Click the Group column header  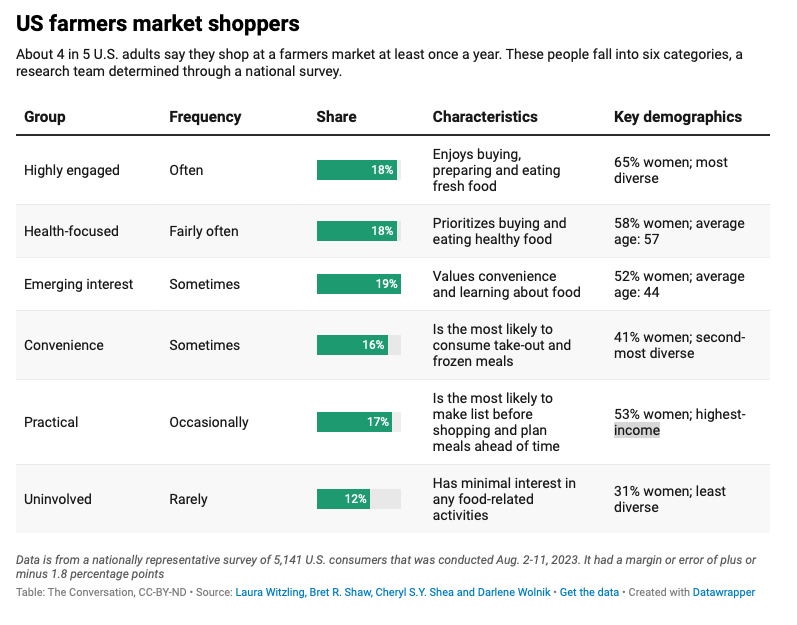[x=45, y=117]
